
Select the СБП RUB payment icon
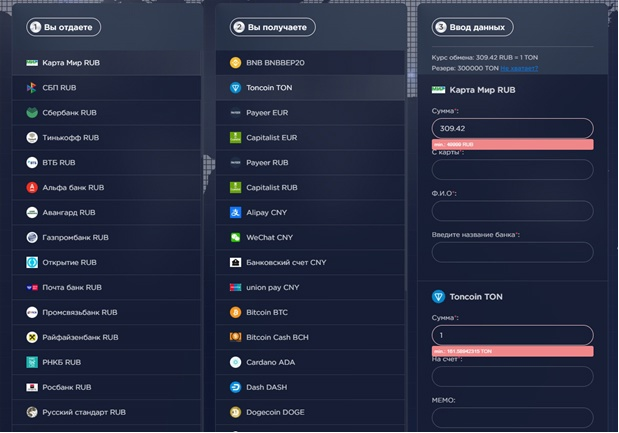pyautogui.click(x=32, y=88)
